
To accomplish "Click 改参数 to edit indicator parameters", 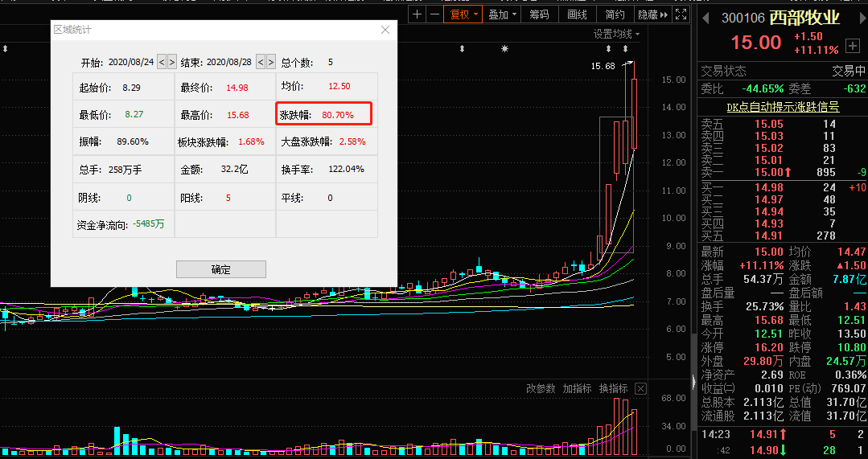I will pos(541,388).
